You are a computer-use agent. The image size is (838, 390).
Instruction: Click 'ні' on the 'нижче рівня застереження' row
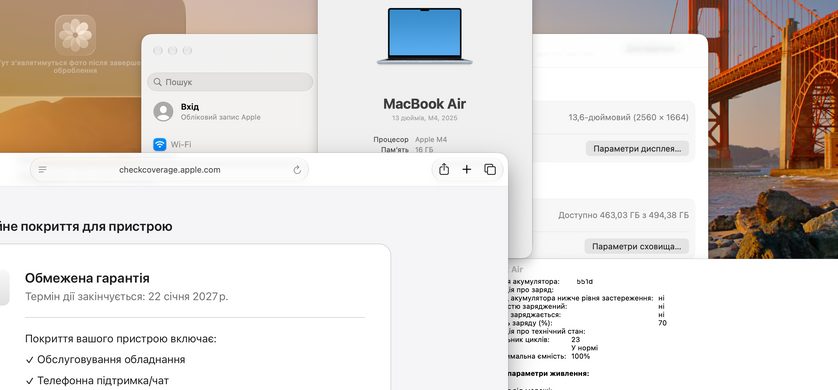tap(662, 298)
